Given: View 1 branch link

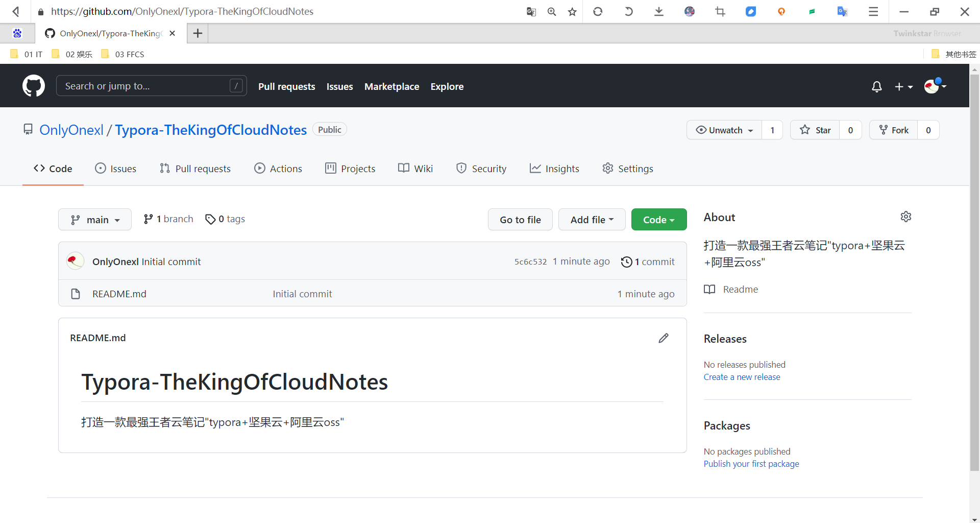Looking at the screenshot, I should 168,219.
